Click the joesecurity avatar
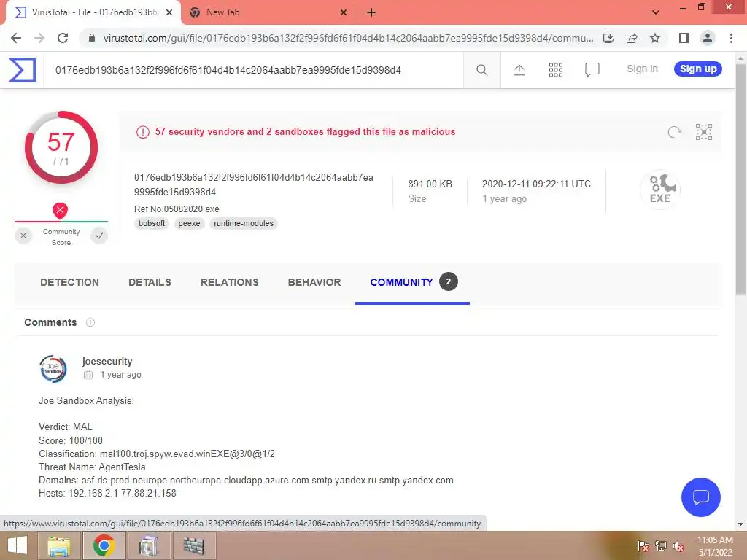The height and width of the screenshot is (560, 747). point(53,369)
